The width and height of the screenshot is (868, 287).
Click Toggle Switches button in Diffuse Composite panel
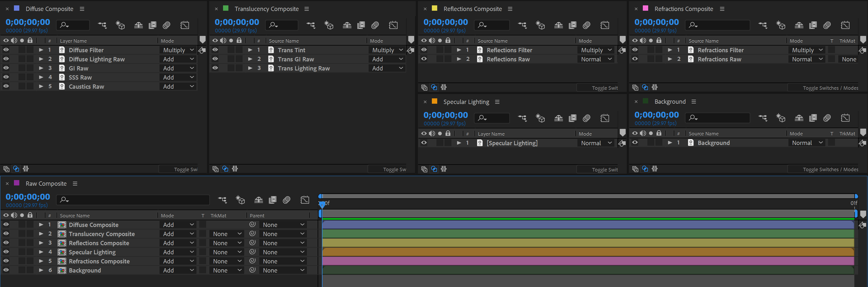(x=178, y=169)
